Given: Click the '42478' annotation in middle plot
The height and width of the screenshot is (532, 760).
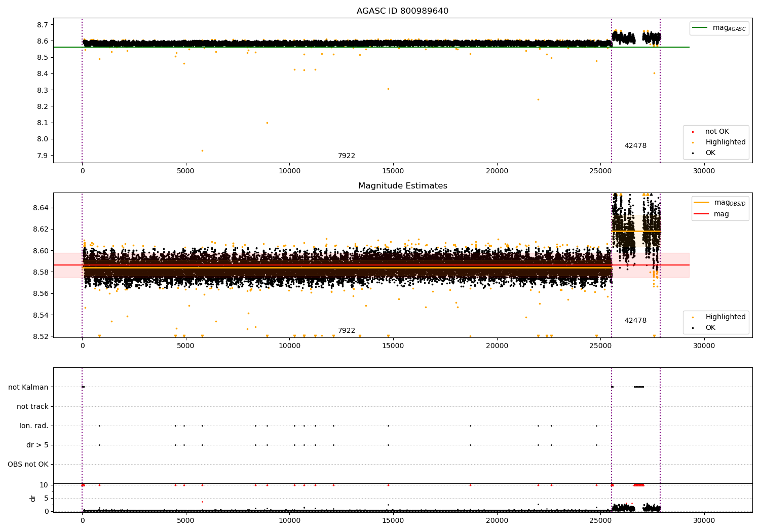Looking at the screenshot, I should [x=635, y=321].
